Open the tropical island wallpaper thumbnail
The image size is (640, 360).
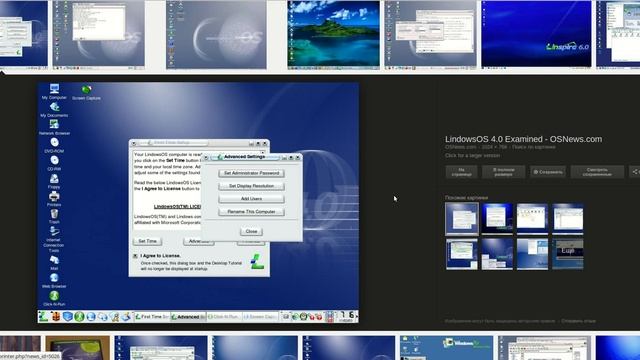[x=333, y=35]
